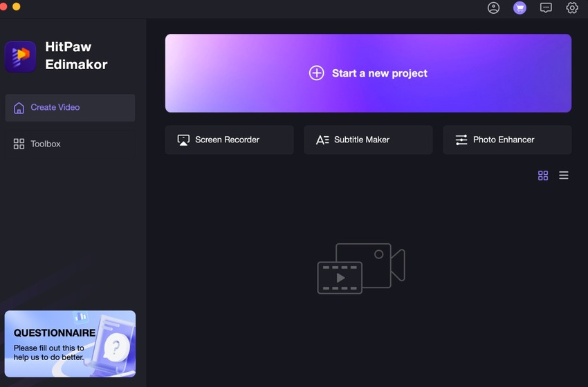
Task: Switch project list to list view
Action: click(563, 176)
